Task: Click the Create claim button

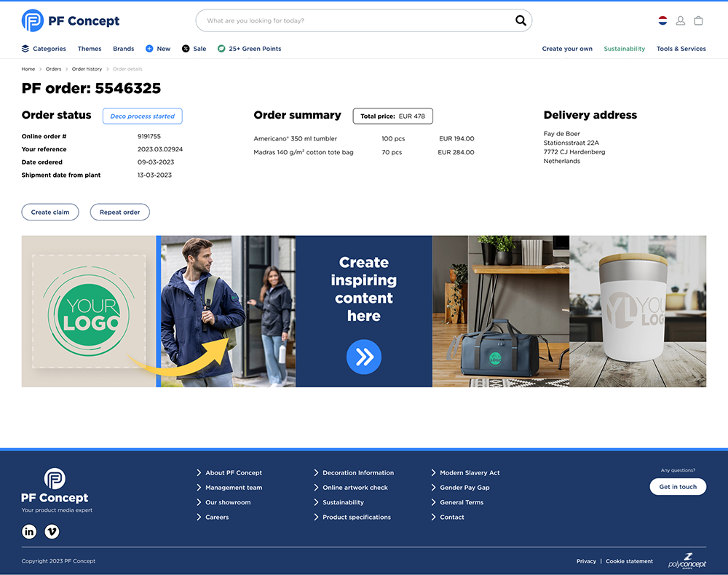Action: 50,212
